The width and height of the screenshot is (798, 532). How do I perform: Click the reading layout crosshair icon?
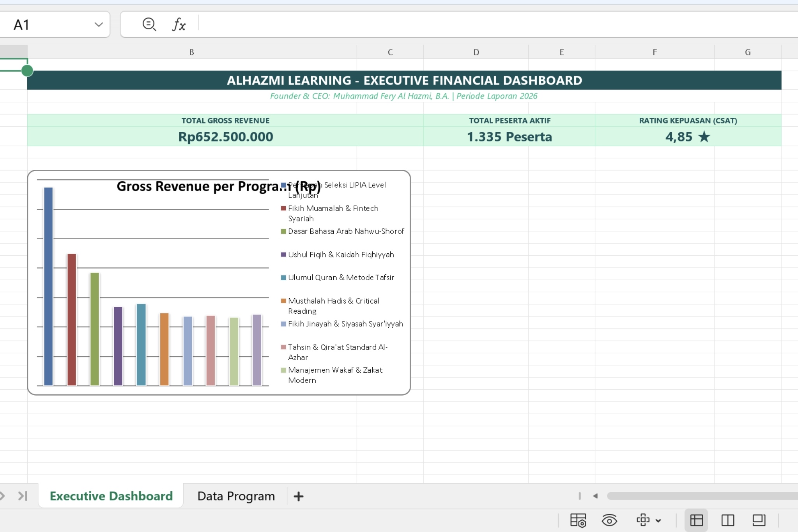643,520
